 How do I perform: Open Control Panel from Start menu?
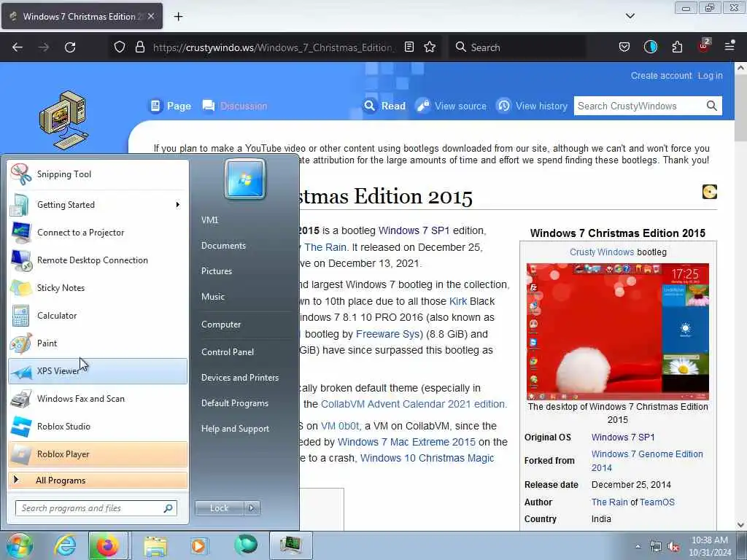pos(228,352)
